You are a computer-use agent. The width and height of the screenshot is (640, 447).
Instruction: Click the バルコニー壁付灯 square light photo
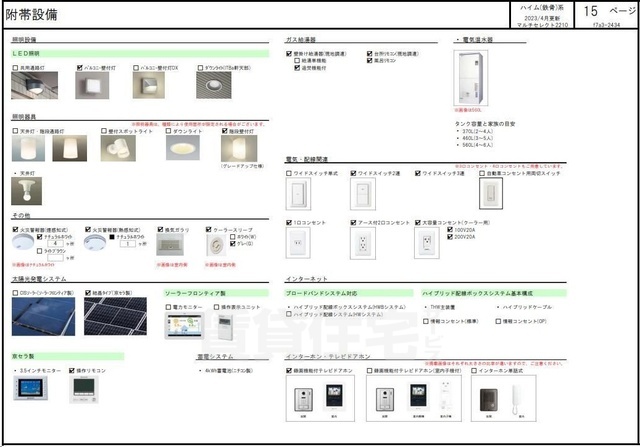pos(92,85)
